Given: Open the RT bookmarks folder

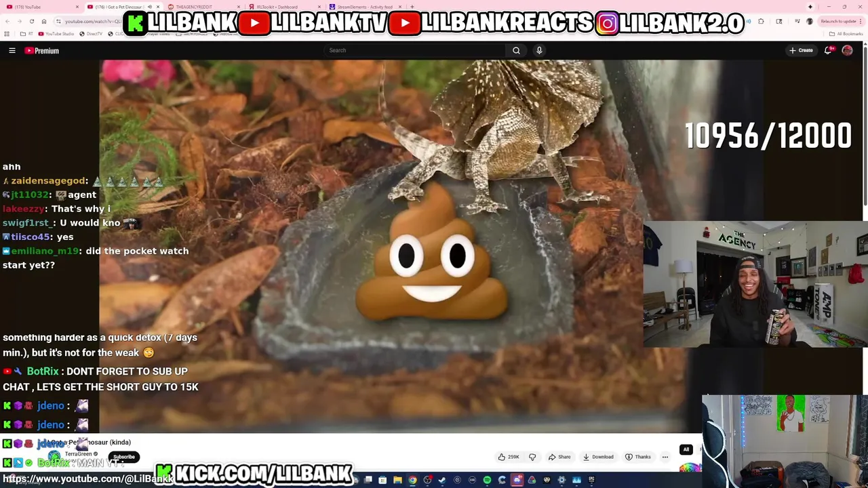Looking at the screenshot, I should tap(27, 33).
